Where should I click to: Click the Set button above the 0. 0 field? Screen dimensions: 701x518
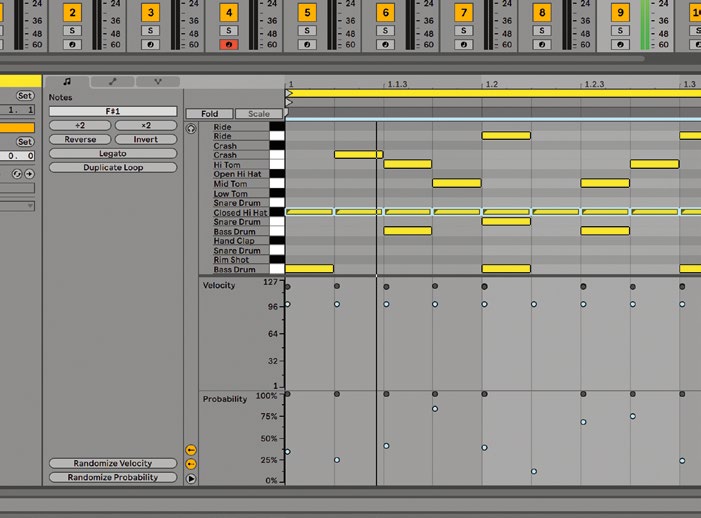click(x=25, y=142)
